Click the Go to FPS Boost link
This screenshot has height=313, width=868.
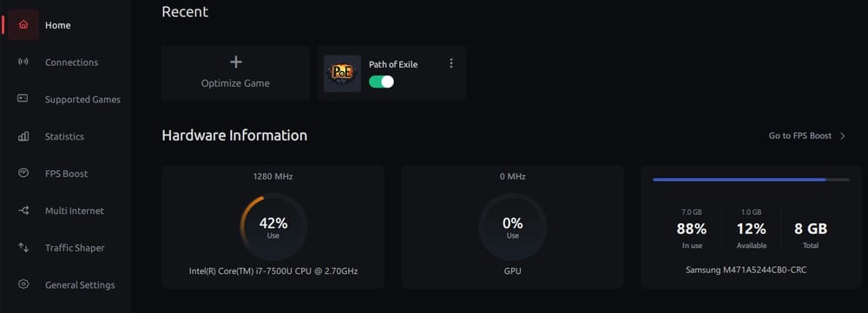(x=800, y=136)
